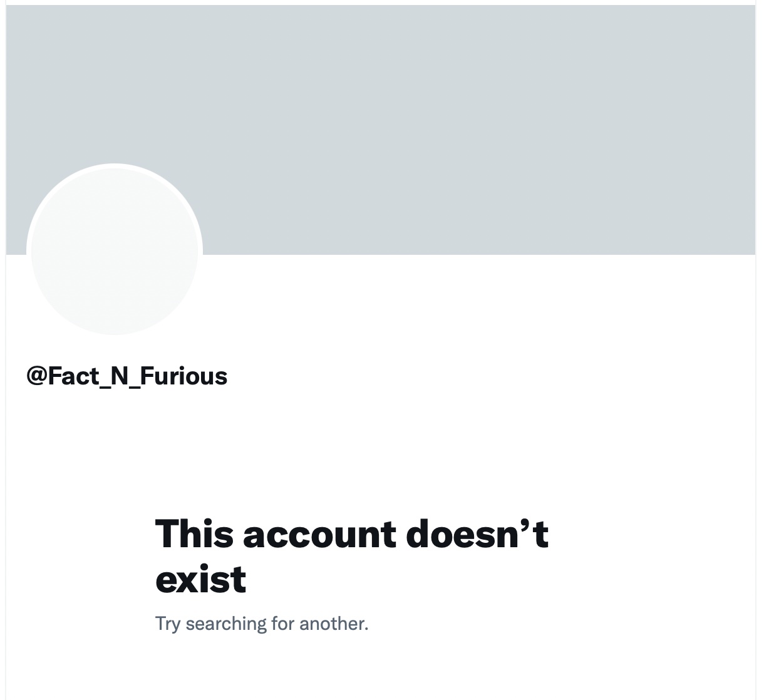Click the word "another." in the subtext
Viewport: 764px width, 700px height.
[334, 624]
